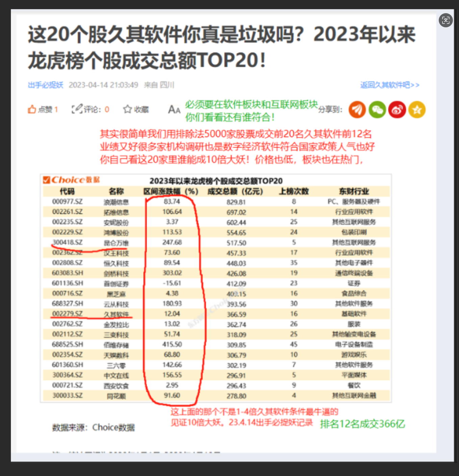Click 代码 column header
Viewport: 459px width, 476px height.
click(67, 191)
